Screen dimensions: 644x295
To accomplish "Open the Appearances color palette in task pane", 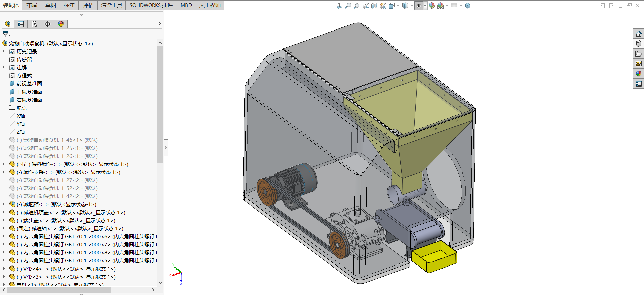I will pos(638,74).
